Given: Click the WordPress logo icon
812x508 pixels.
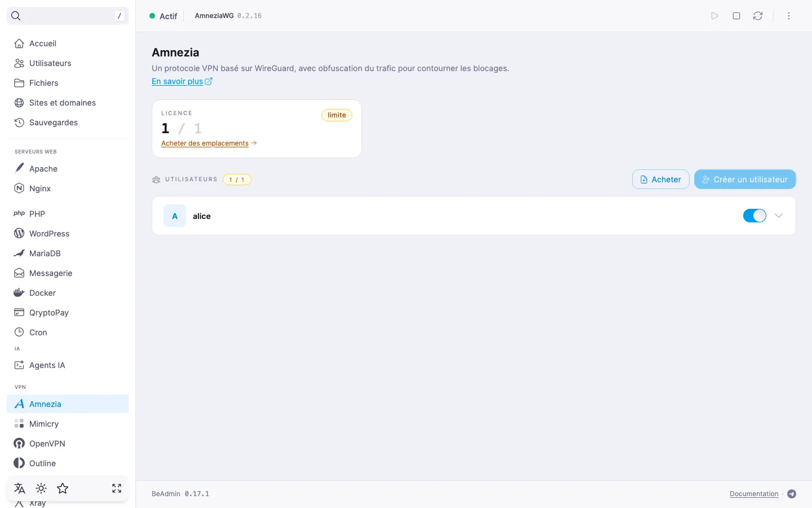Looking at the screenshot, I should pos(19,233).
